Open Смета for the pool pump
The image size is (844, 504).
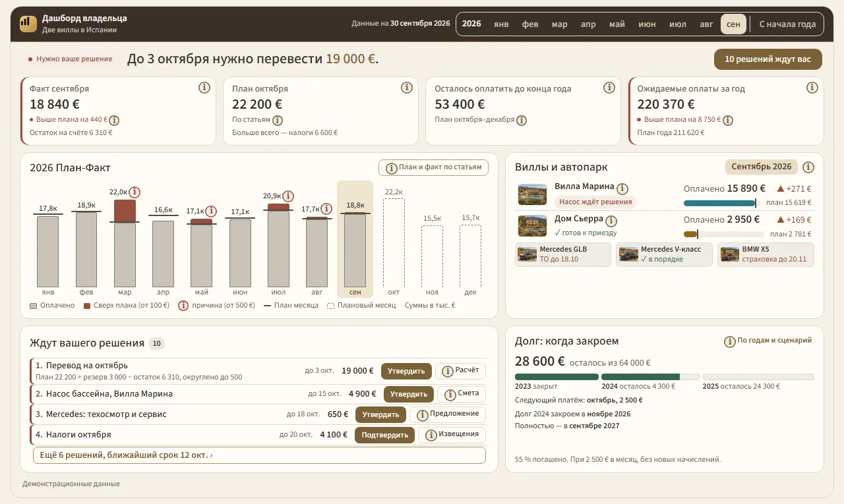tap(463, 394)
